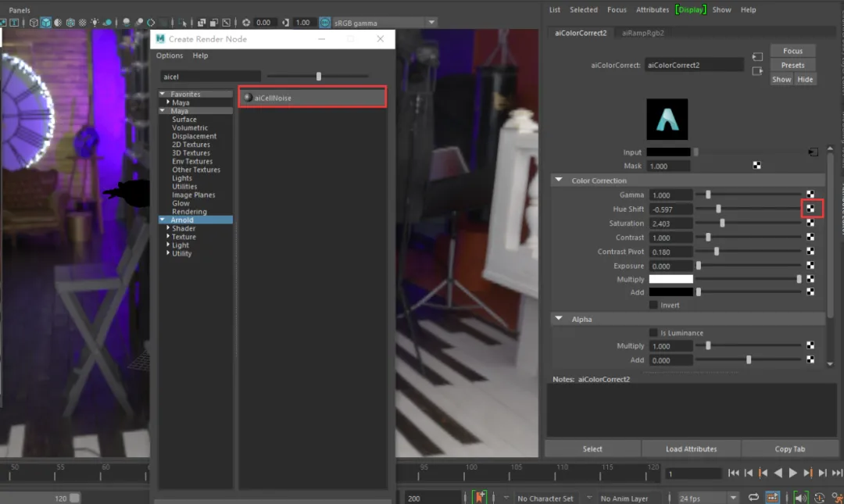The image size is (844, 504).
Task: Switch to the aiRampRgb2 tab
Action: [x=642, y=33]
